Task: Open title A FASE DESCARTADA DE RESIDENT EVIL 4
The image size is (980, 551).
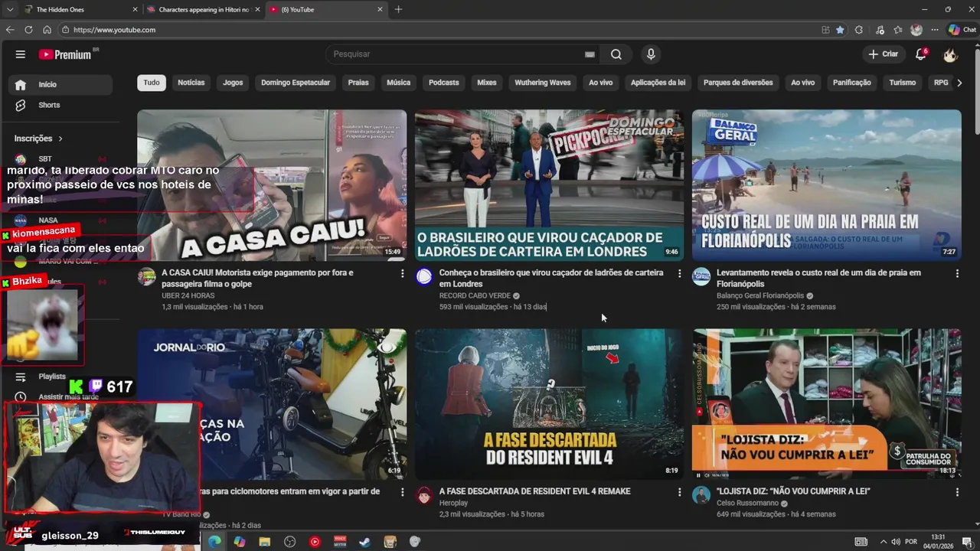Action: pyautogui.click(x=535, y=491)
